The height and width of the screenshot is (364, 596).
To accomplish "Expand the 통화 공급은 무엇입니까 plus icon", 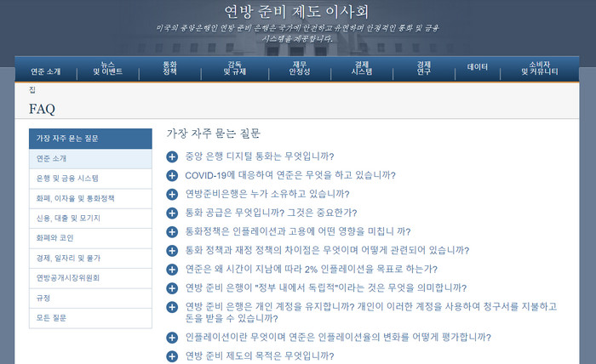I will point(172,213).
